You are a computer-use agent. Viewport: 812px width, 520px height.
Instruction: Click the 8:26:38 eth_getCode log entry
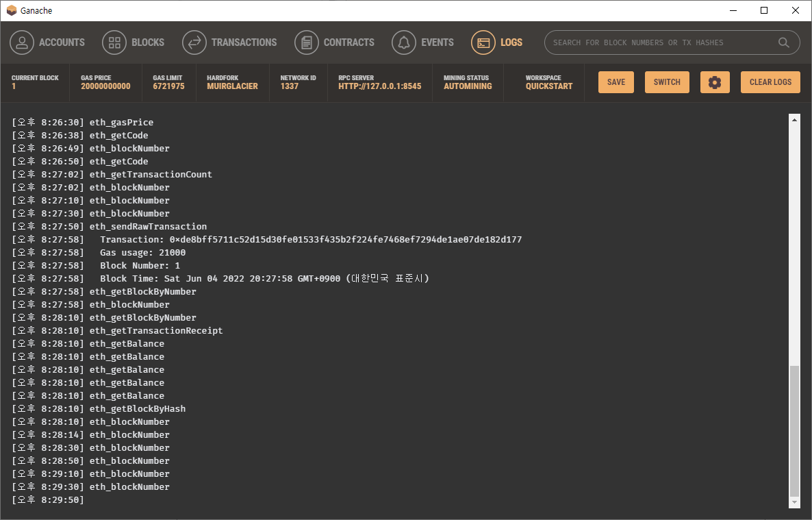click(x=79, y=136)
